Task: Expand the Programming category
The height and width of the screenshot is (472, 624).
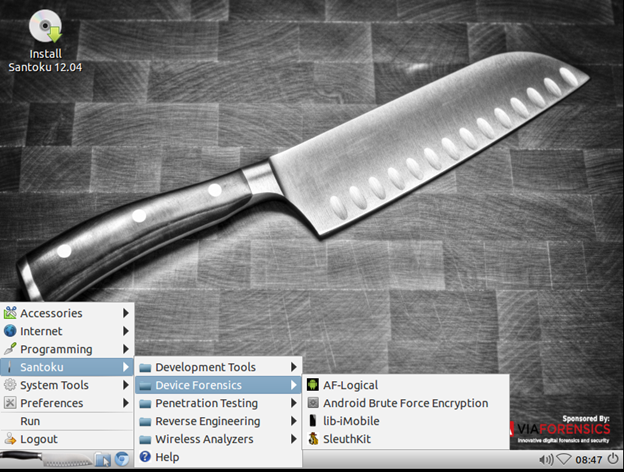Action: pos(55,349)
